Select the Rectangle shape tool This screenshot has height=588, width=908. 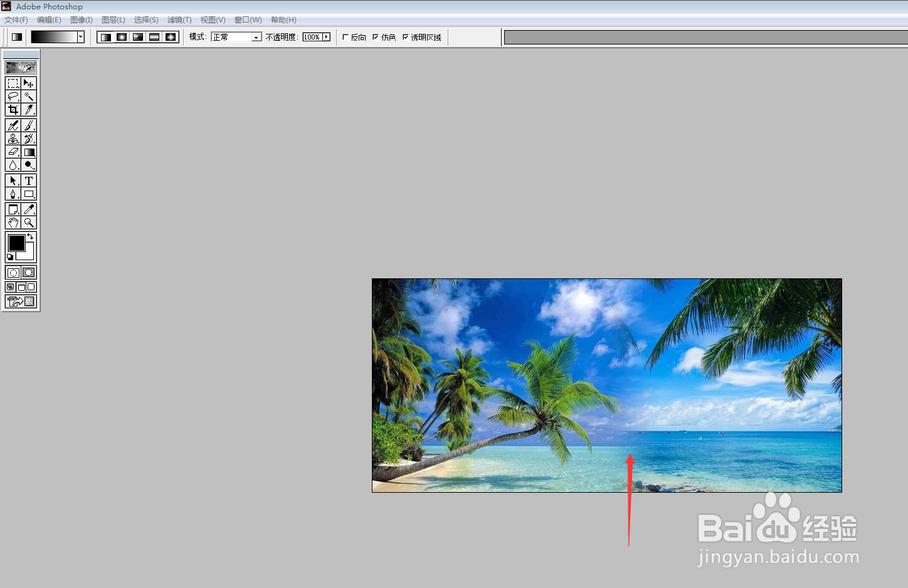[x=29, y=194]
